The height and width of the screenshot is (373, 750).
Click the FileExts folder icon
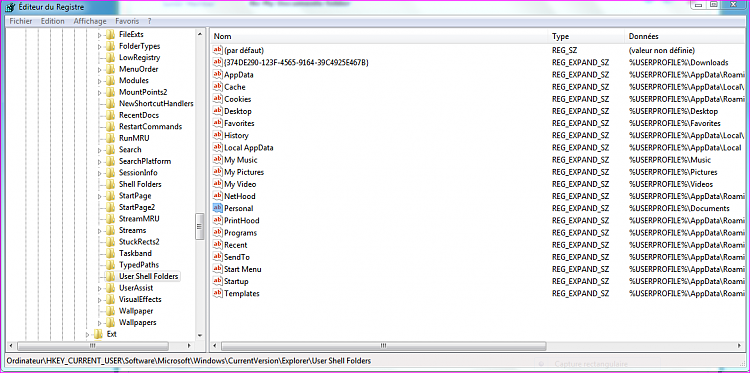click(110, 34)
